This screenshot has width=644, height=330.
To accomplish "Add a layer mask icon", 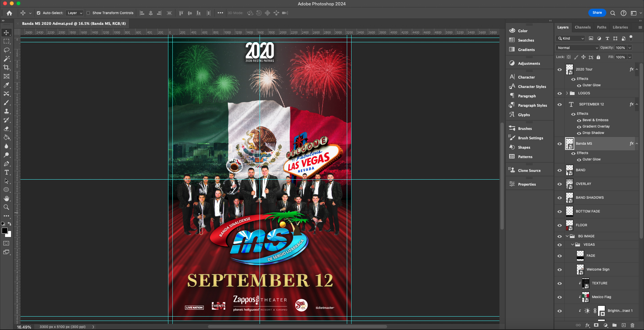I will click(596, 325).
